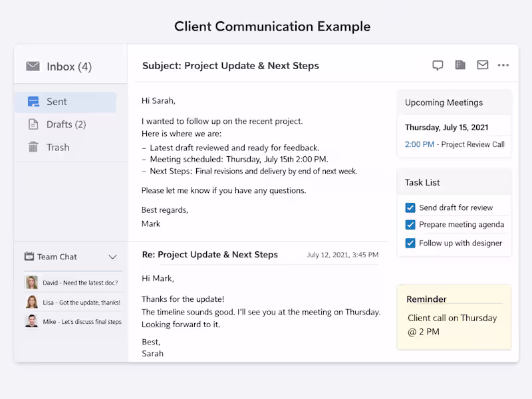
Task: Open Lisa - Got the update, thanks! message
Action: (x=81, y=303)
